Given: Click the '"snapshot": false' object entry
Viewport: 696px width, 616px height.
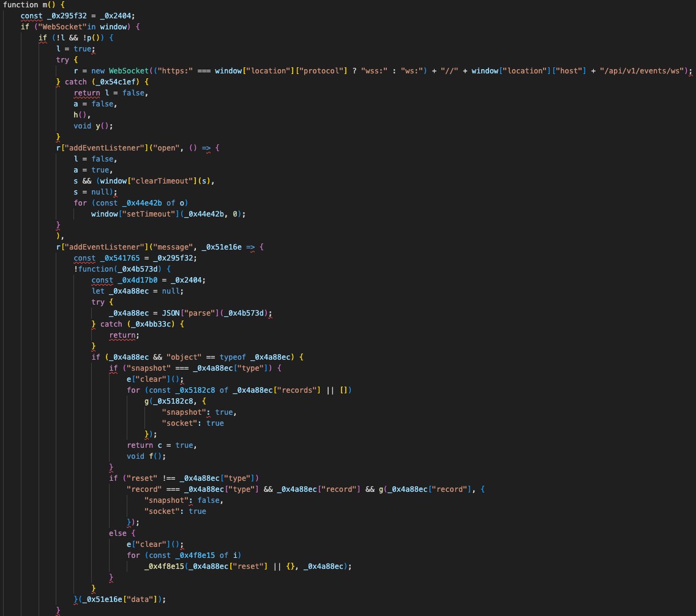Looking at the screenshot, I should 183,500.
